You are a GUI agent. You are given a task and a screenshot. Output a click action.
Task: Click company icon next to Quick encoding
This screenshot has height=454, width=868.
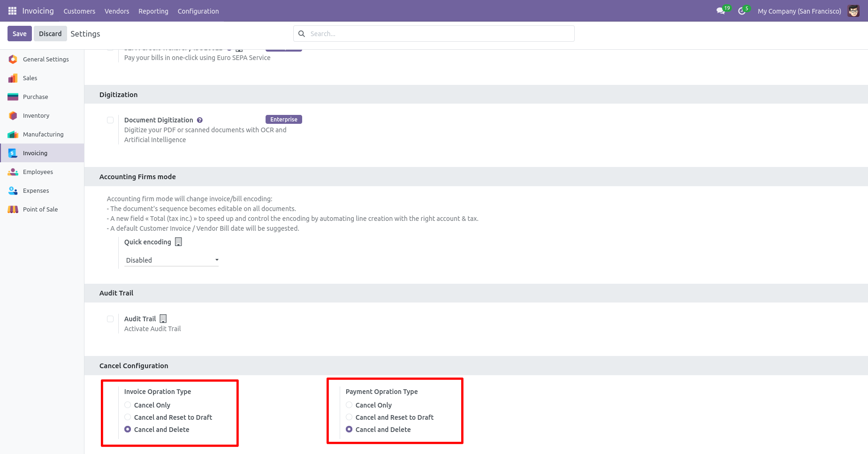178,242
